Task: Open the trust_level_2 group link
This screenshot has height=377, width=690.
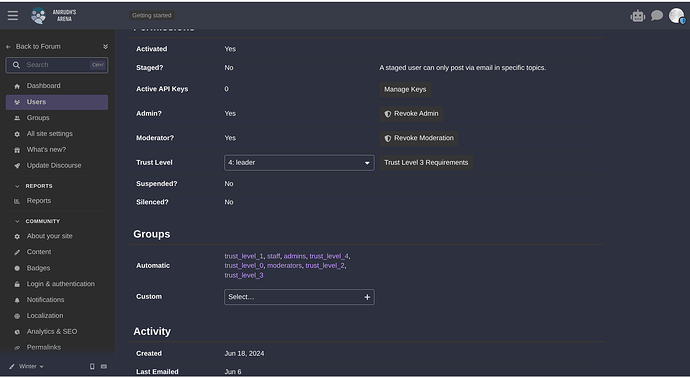Action: tap(325, 266)
